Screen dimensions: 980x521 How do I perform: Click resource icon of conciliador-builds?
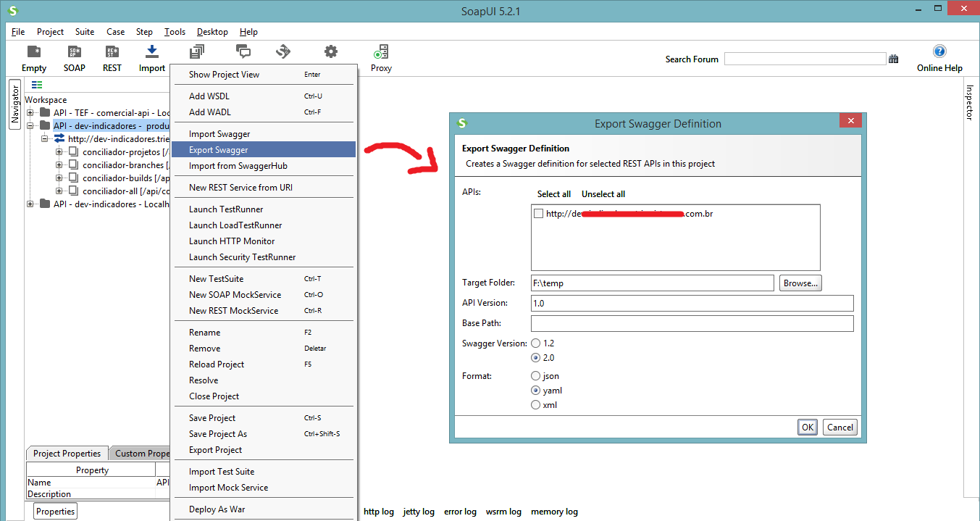[74, 178]
